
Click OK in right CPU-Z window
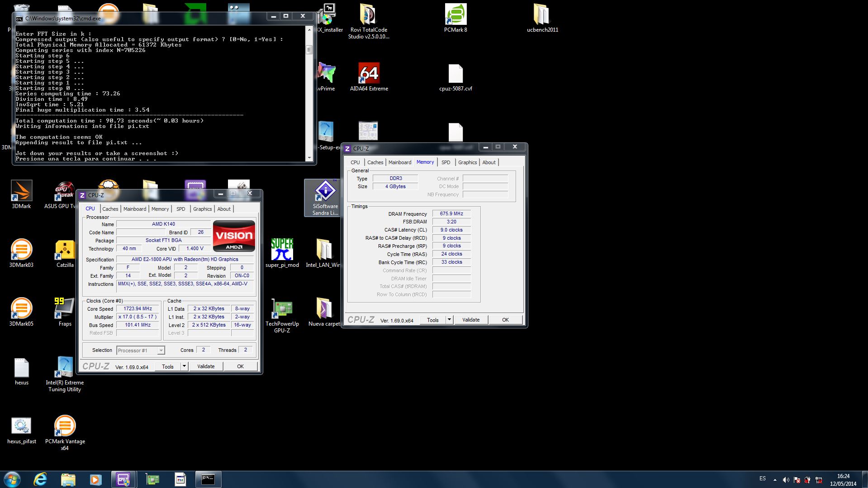tap(505, 320)
